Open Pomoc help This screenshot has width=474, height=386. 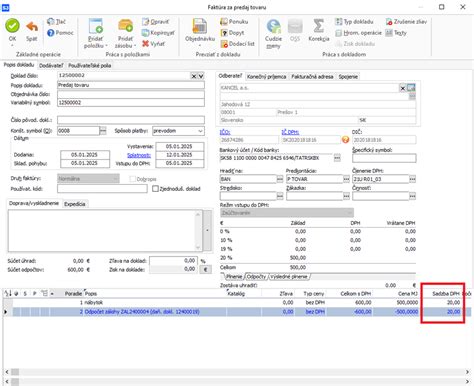pos(60,33)
